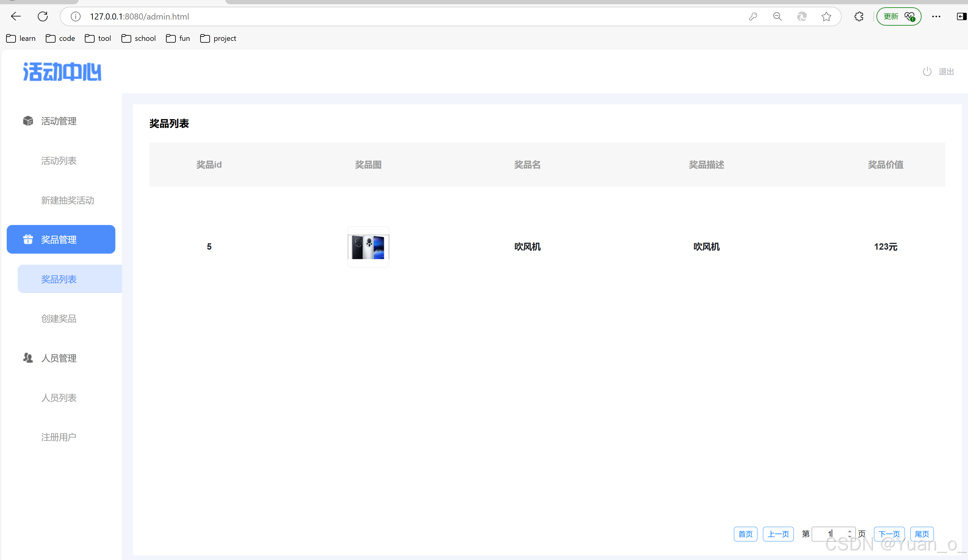968x560 pixels.
Task: Expand the 活动管理 sidebar section
Action: 58,121
